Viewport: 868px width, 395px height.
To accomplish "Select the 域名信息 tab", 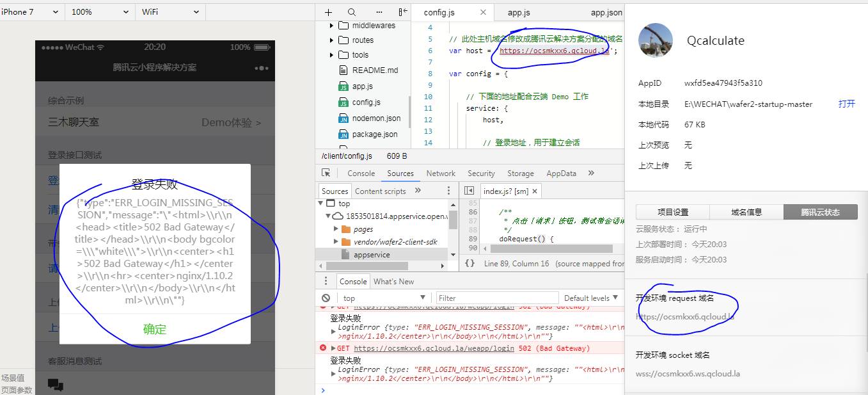I will click(746, 212).
